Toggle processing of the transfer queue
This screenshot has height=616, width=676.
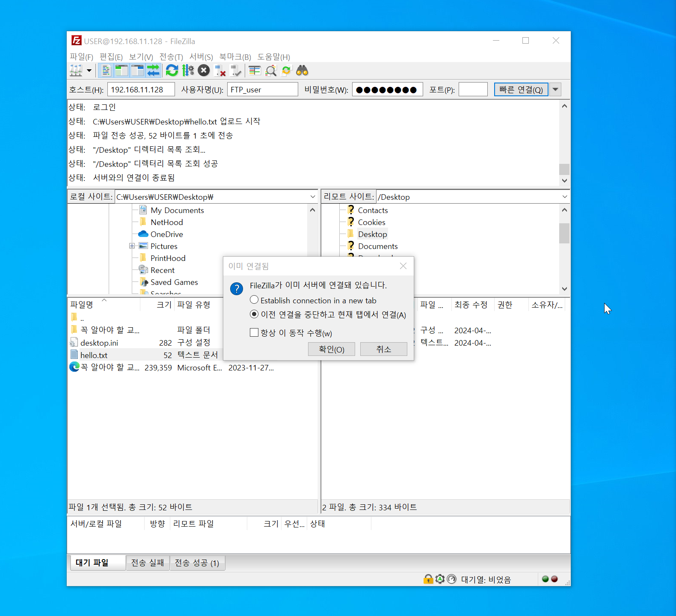188,71
